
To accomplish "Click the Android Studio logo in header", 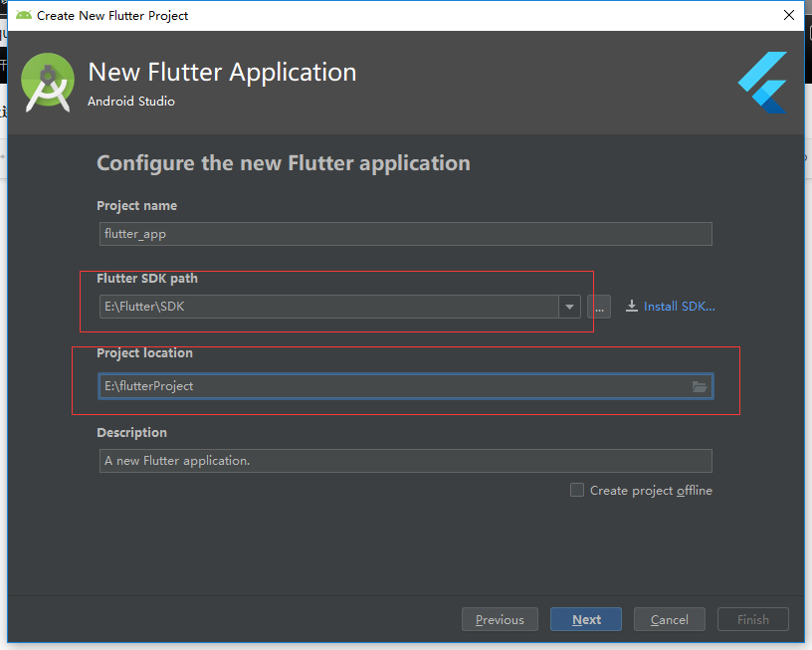I will coord(47,83).
